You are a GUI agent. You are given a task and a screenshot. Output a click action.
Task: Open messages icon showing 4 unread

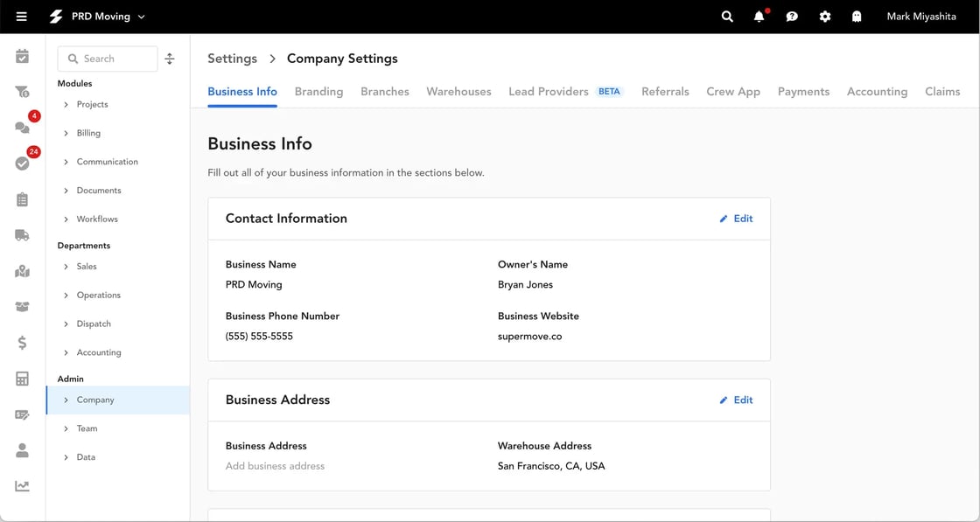click(22, 127)
